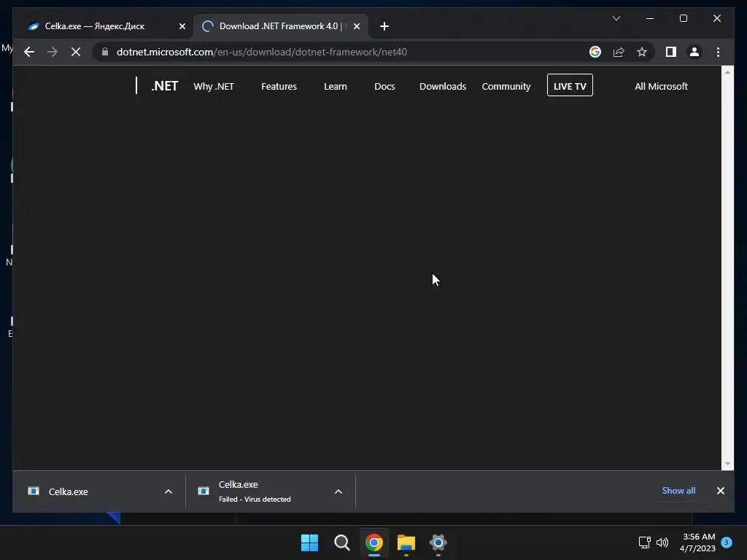The height and width of the screenshot is (560, 747).
Task: Open the Learn nav item
Action: tap(336, 86)
